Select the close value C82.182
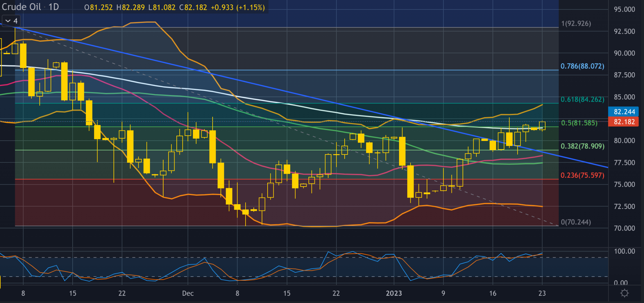 [x=193, y=7]
